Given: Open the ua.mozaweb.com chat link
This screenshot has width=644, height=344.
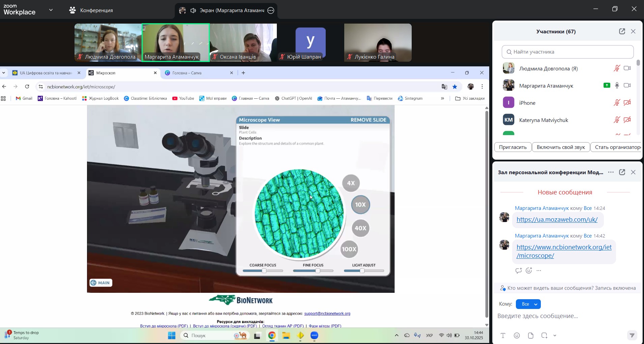Looking at the screenshot, I should click(557, 219).
